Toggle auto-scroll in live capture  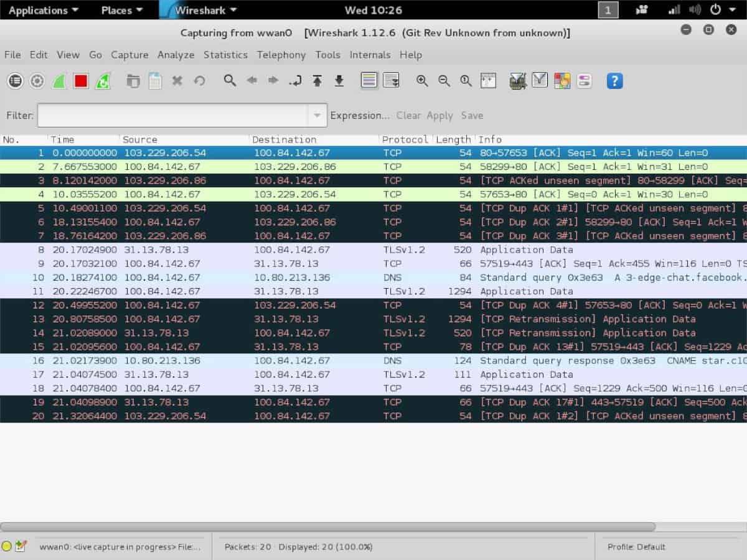391,81
